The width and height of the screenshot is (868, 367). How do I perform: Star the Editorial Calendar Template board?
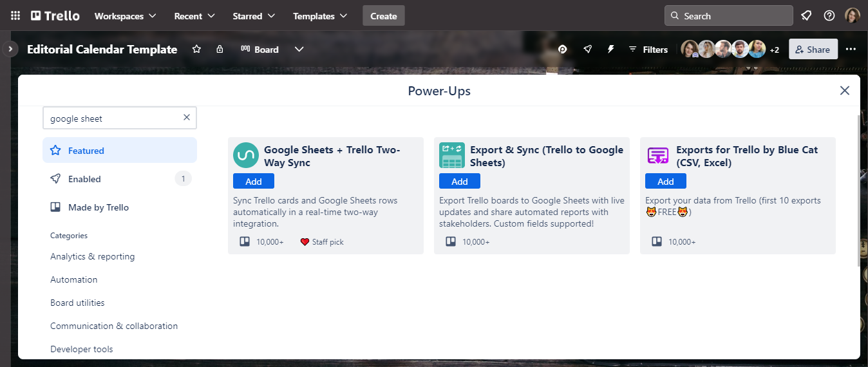(197, 50)
